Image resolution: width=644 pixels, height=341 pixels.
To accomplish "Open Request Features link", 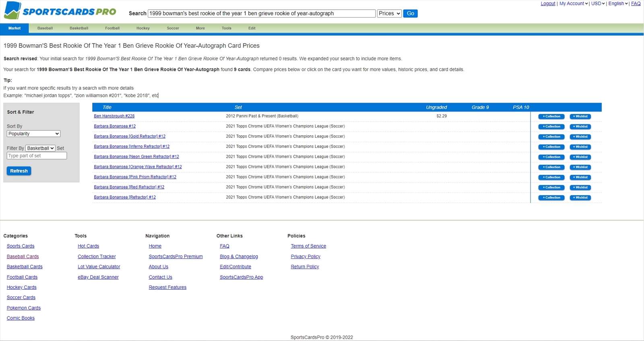I will pyautogui.click(x=167, y=287).
